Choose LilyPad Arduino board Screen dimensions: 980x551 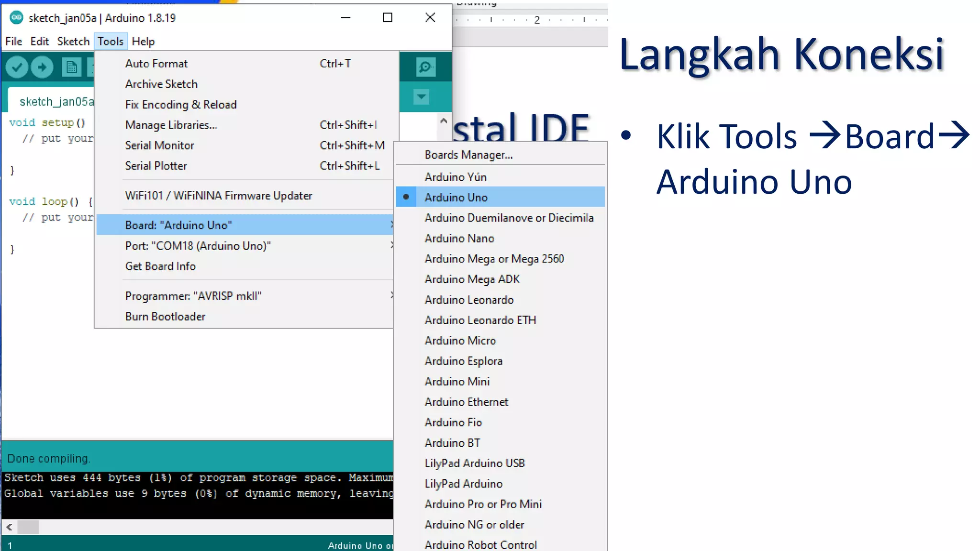(501, 484)
